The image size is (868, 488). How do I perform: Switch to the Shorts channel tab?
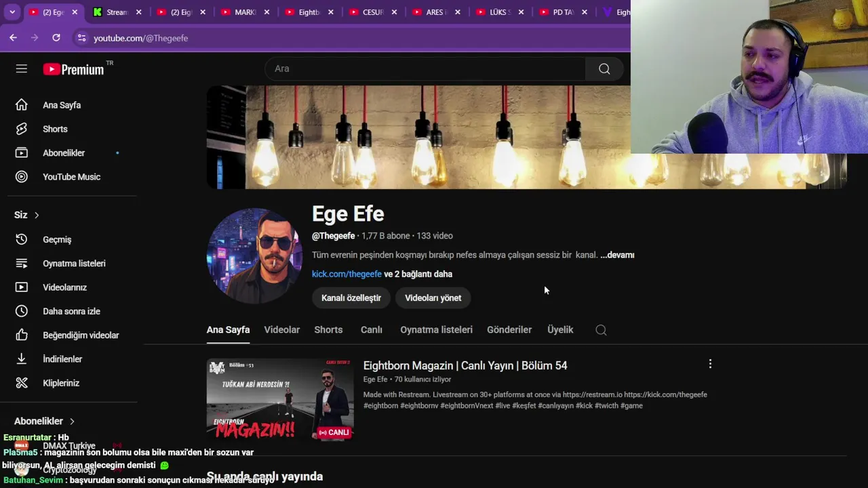click(x=328, y=330)
